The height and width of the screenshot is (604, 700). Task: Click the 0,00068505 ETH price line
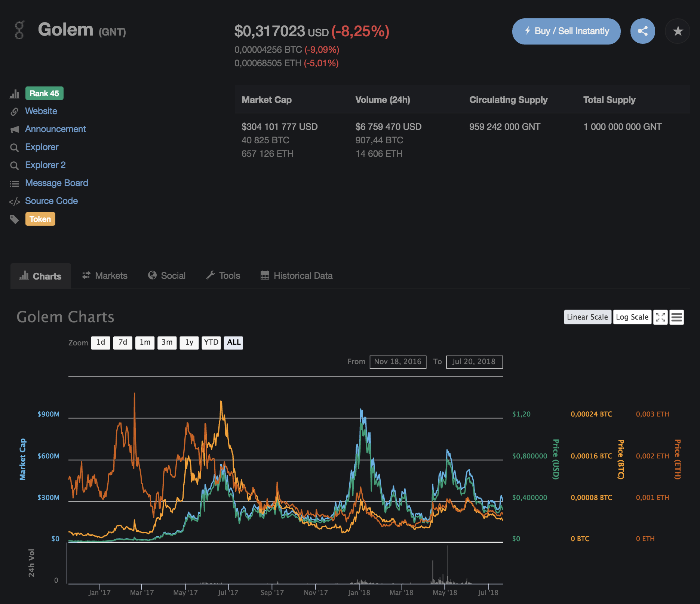(x=286, y=63)
